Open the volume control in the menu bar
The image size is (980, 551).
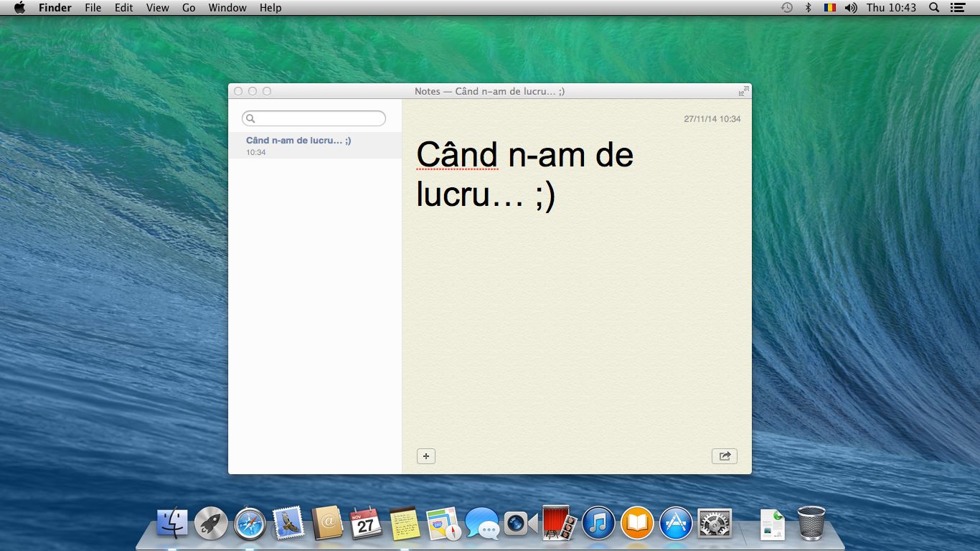tap(851, 8)
